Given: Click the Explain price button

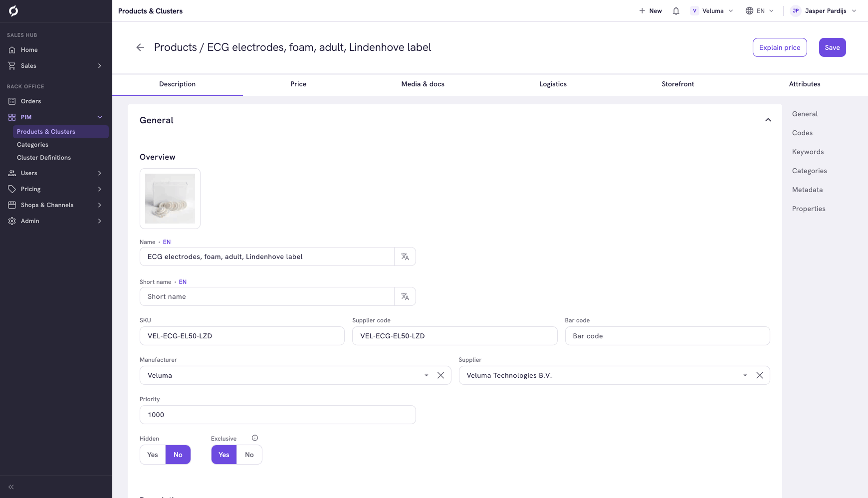Looking at the screenshot, I should pos(780,47).
